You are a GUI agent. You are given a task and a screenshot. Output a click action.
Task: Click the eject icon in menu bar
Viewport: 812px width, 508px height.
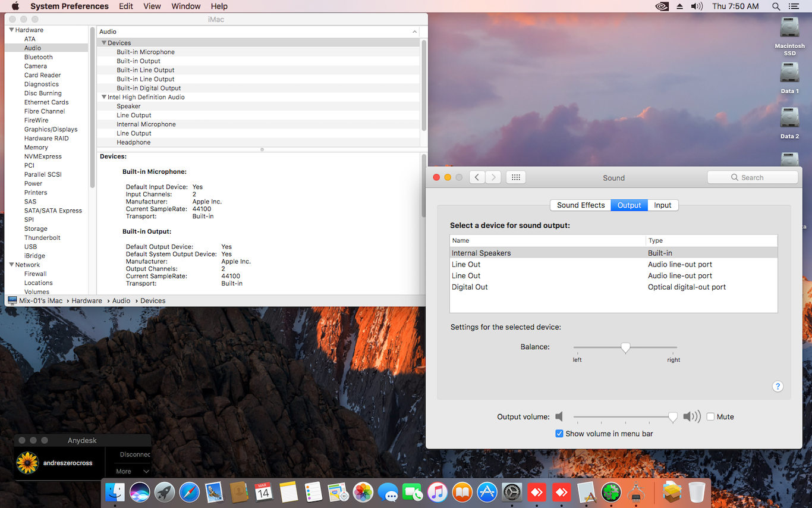[680, 6]
